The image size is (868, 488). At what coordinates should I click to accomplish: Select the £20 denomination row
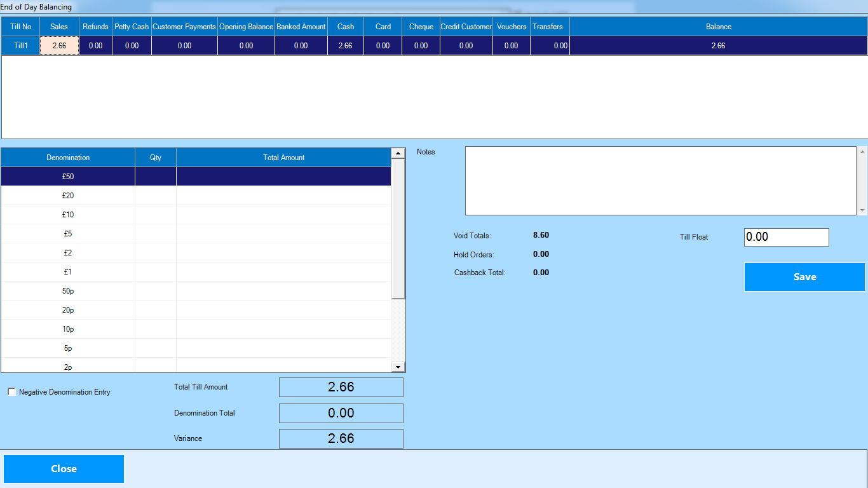click(68, 196)
